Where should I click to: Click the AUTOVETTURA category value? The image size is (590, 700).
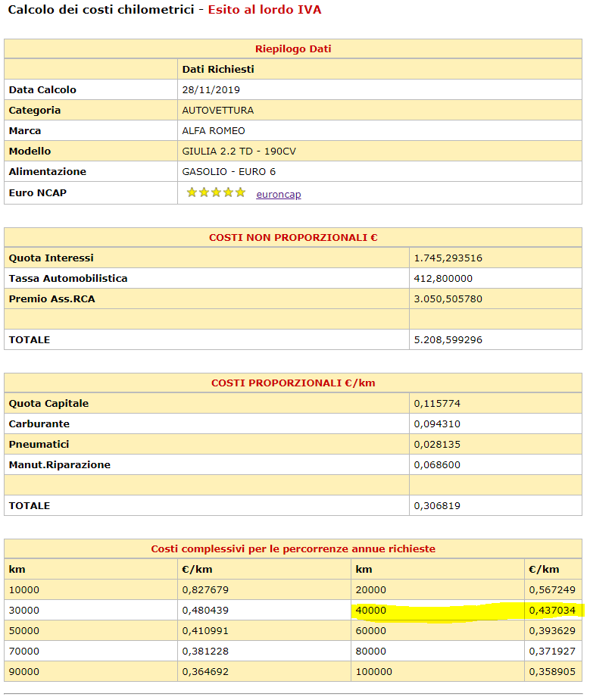coord(218,111)
